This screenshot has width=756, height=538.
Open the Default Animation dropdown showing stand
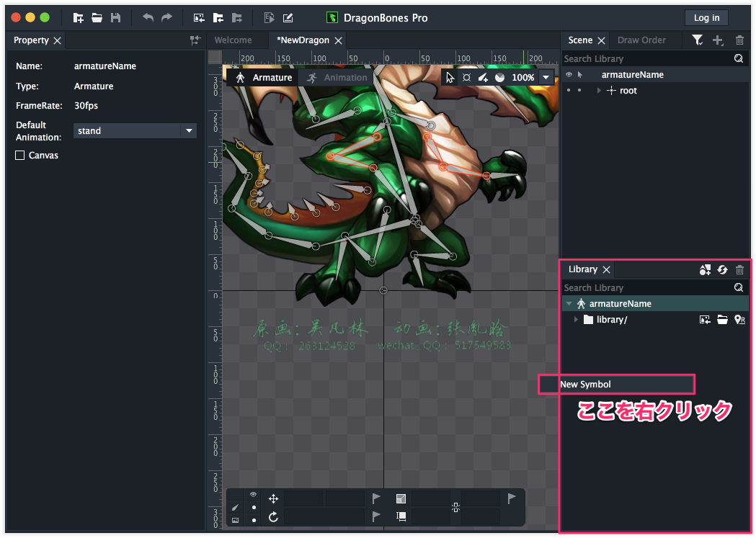(x=134, y=130)
